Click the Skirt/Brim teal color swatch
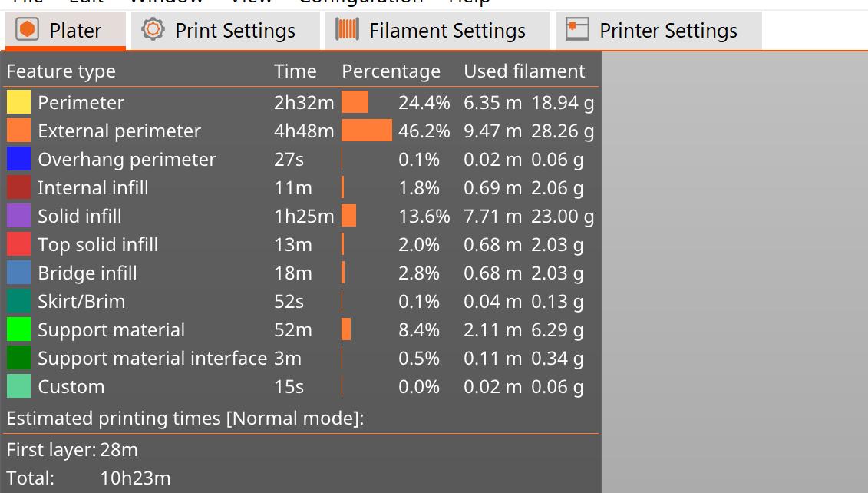The width and height of the screenshot is (868, 493). click(x=18, y=301)
